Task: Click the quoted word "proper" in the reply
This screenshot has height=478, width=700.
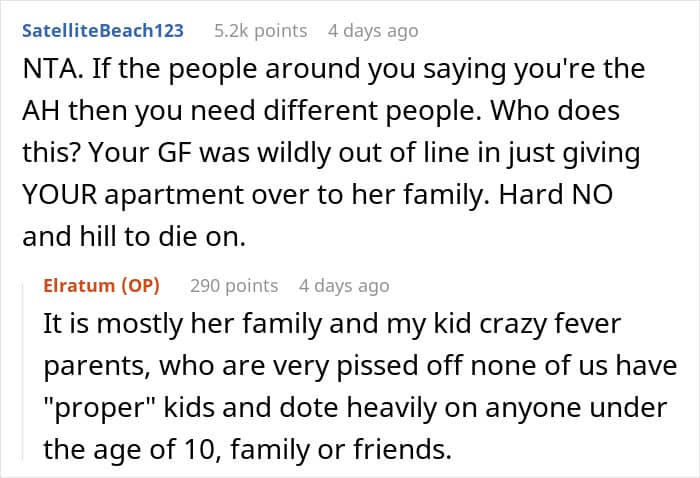Action: pos(99,407)
